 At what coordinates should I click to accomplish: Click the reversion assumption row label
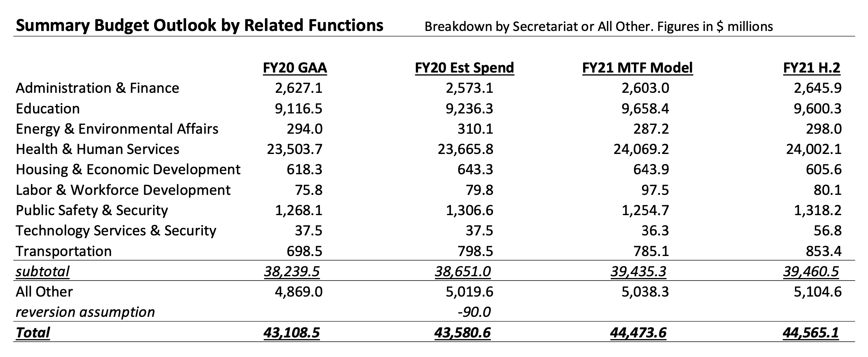pyautogui.click(x=85, y=312)
